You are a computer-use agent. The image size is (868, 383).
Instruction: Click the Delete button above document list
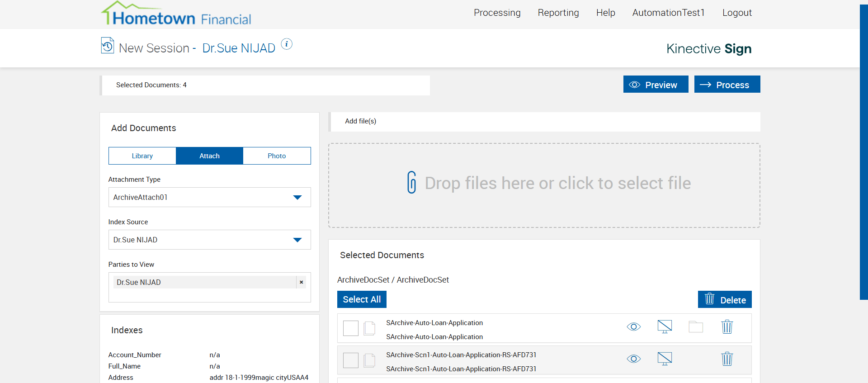click(x=725, y=299)
